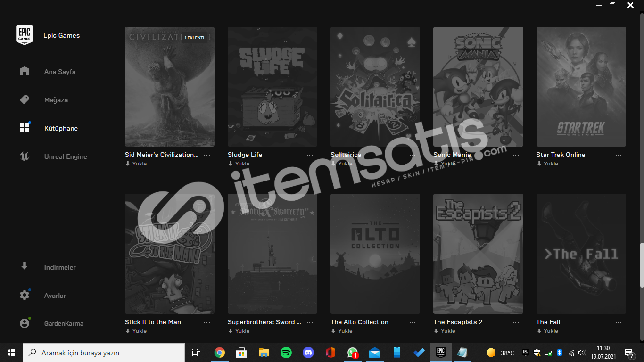Click the 1 EKLENTİ badge on Civilization
The height and width of the screenshot is (362, 644).
click(x=194, y=37)
